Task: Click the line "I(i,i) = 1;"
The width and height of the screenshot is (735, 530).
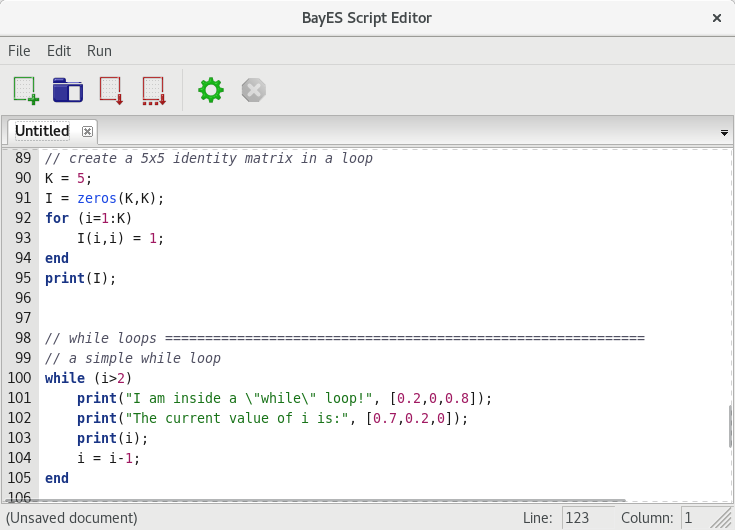Action: (120, 239)
